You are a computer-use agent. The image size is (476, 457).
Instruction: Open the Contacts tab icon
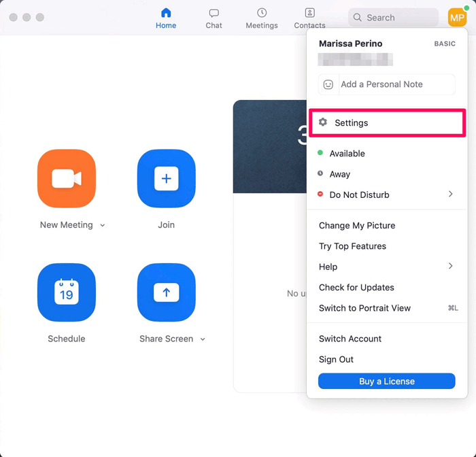tap(309, 13)
